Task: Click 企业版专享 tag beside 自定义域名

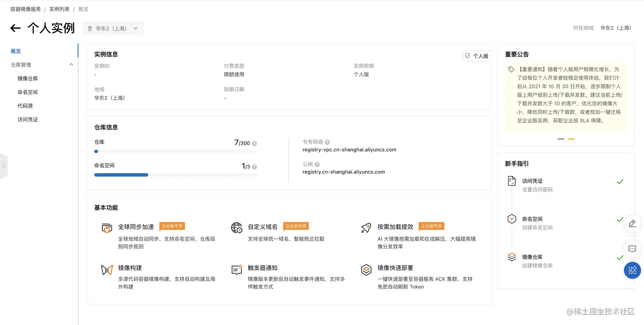Action: tap(296, 226)
